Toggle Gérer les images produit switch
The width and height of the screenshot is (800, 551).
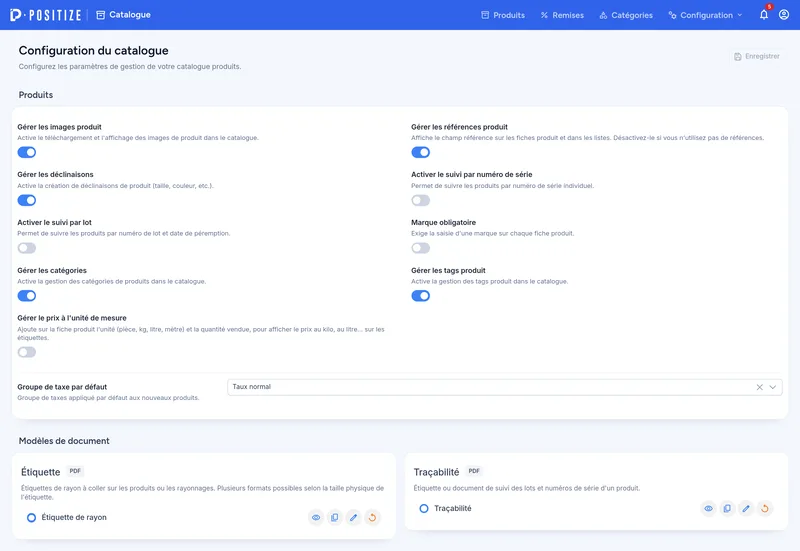27,152
